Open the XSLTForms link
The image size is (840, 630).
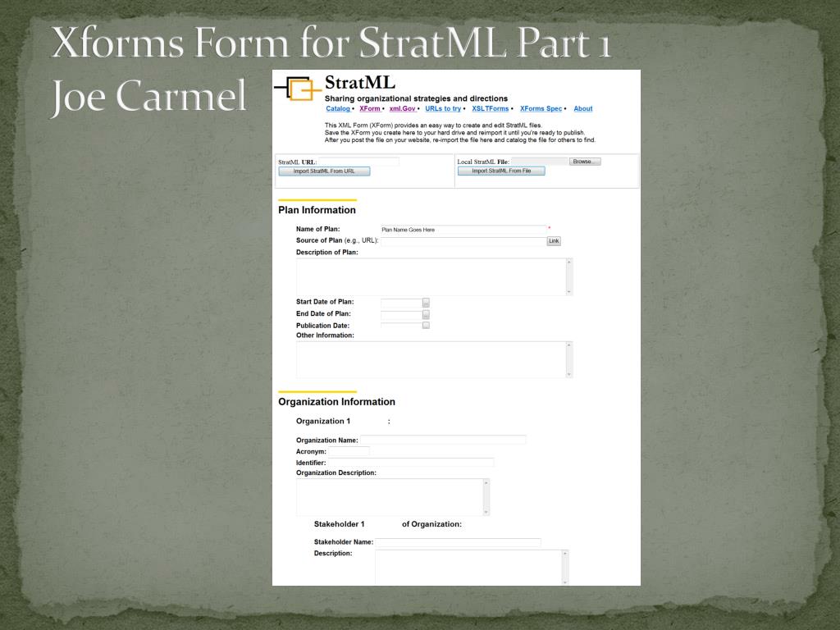click(491, 109)
